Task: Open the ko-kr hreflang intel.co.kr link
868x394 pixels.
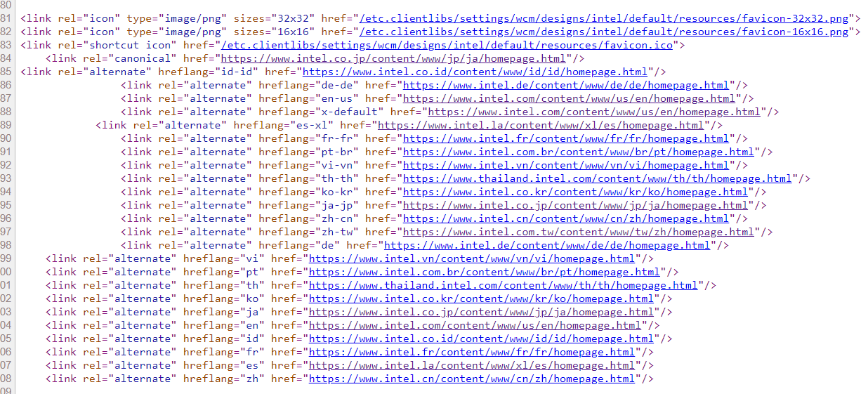Action: 575,192
